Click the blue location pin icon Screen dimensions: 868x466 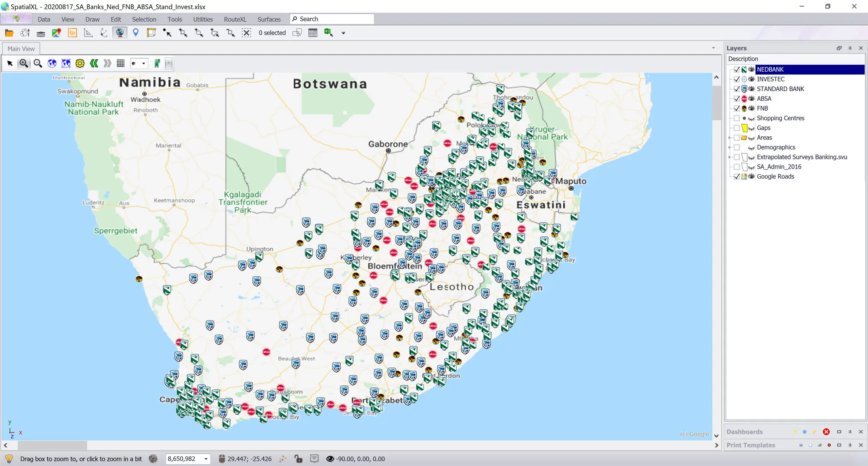tap(136, 33)
